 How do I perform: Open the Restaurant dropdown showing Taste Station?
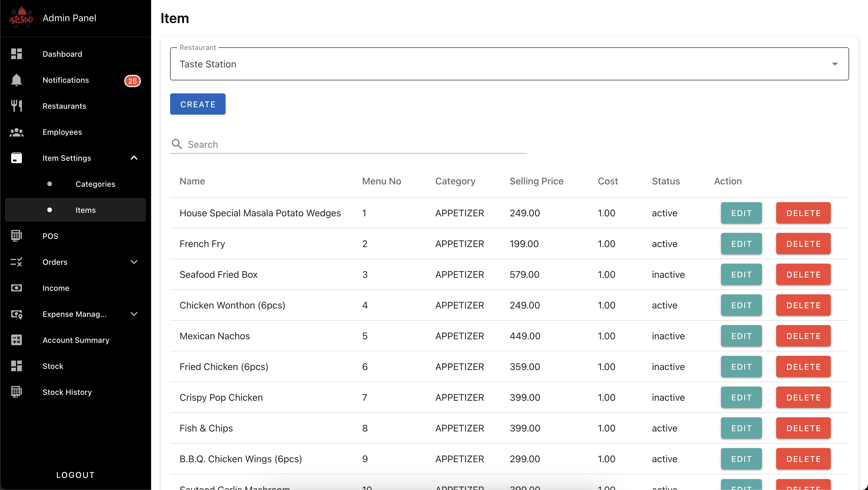point(509,64)
